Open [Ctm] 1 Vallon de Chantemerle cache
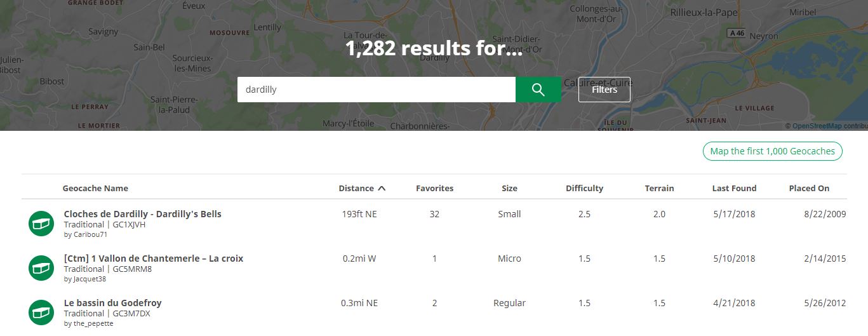The height and width of the screenshot is (336, 868). [x=153, y=259]
